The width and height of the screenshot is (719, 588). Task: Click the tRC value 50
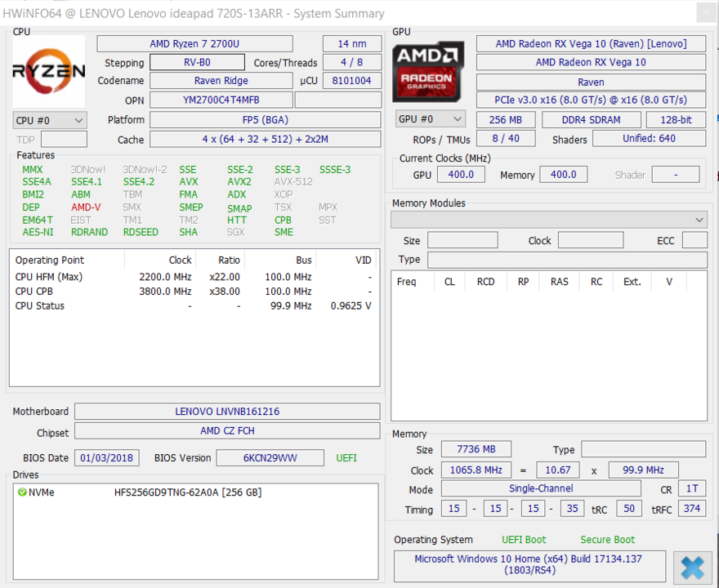(629, 509)
